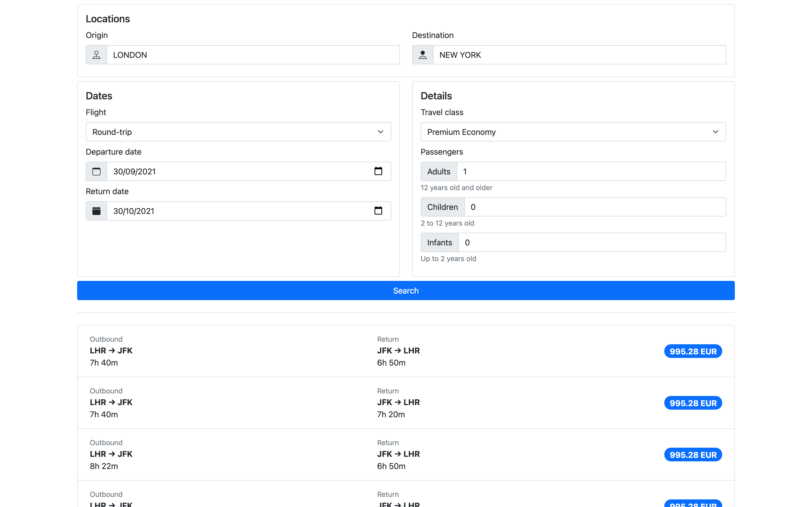The width and height of the screenshot is (812, 507).
Task: Open the Premium Economy travel class dropdown
Action: [573, 132]
